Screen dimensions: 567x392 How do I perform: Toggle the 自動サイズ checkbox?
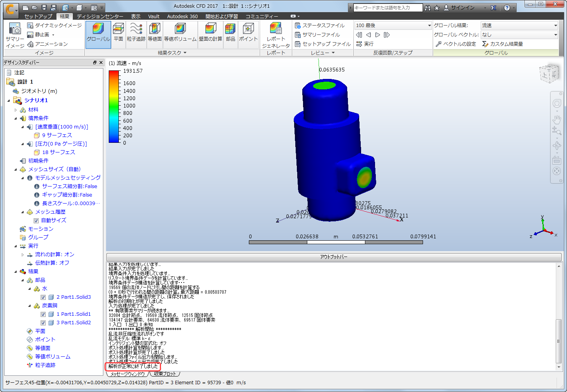point(36,221)
